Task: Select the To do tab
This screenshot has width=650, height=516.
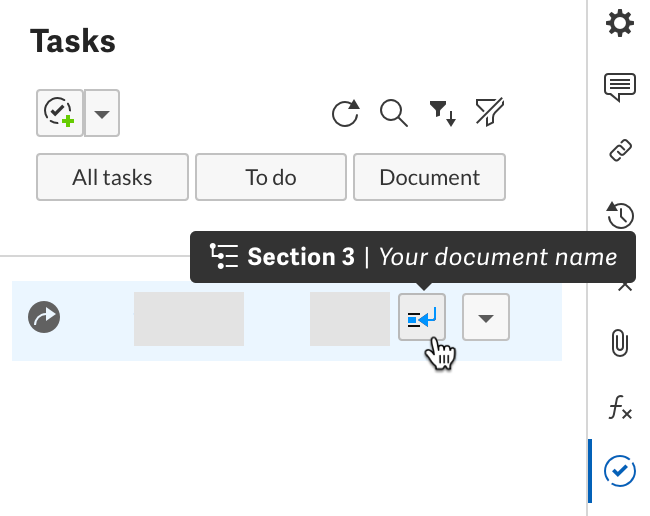Action: tap(271, 177)
